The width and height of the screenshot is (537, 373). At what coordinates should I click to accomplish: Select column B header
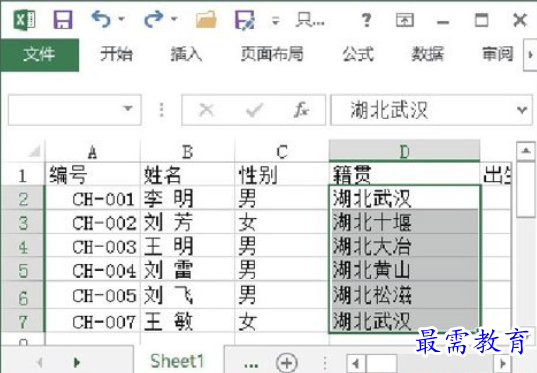187,151
